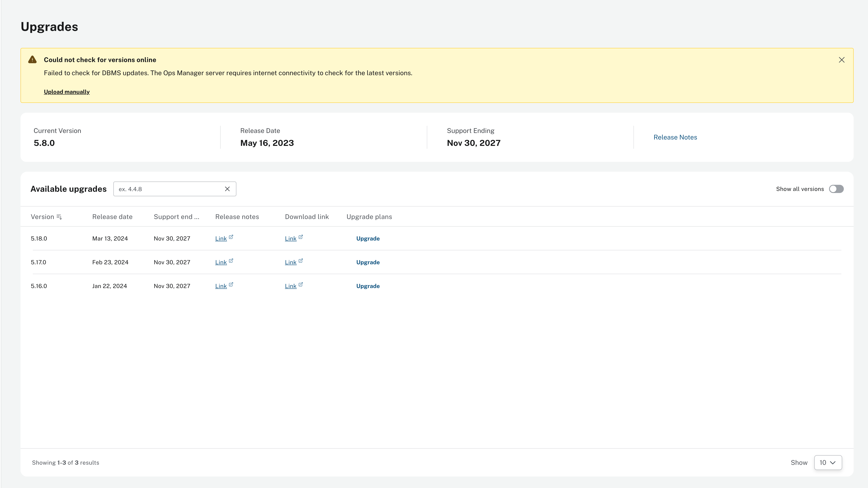This screenshot has width=868, height=488.
Task: Open release notes link for 5.18.0
Action: (221, 238)
